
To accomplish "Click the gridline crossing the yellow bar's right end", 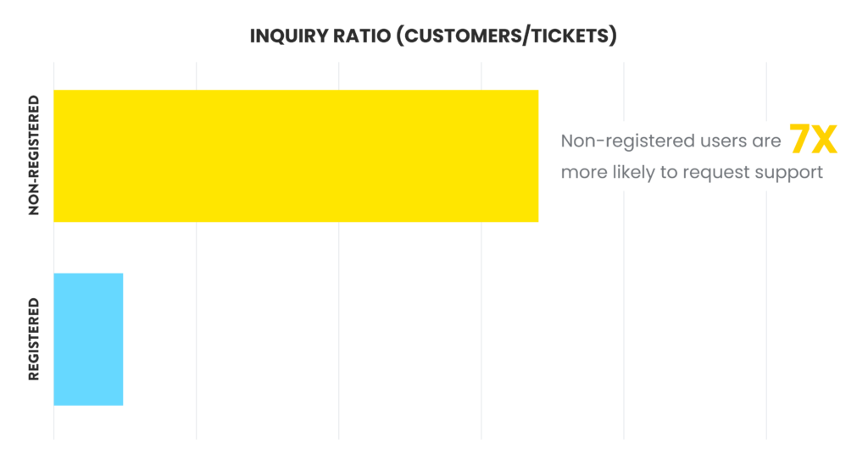I will (481, 249).
